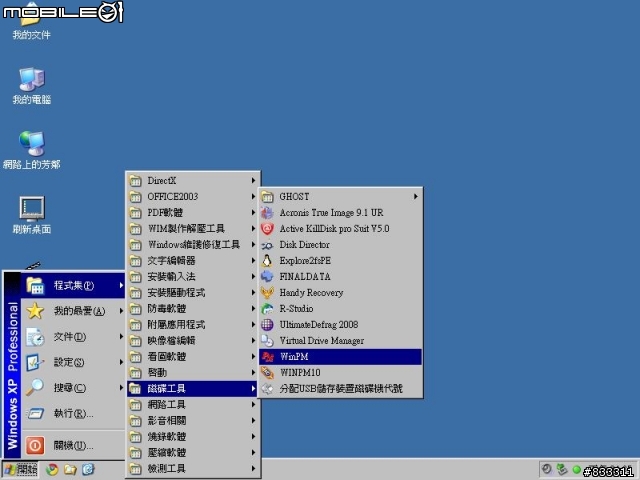Launch the highlighted WinPM entry
640x480 pixels.
click(x=340, y=356)
